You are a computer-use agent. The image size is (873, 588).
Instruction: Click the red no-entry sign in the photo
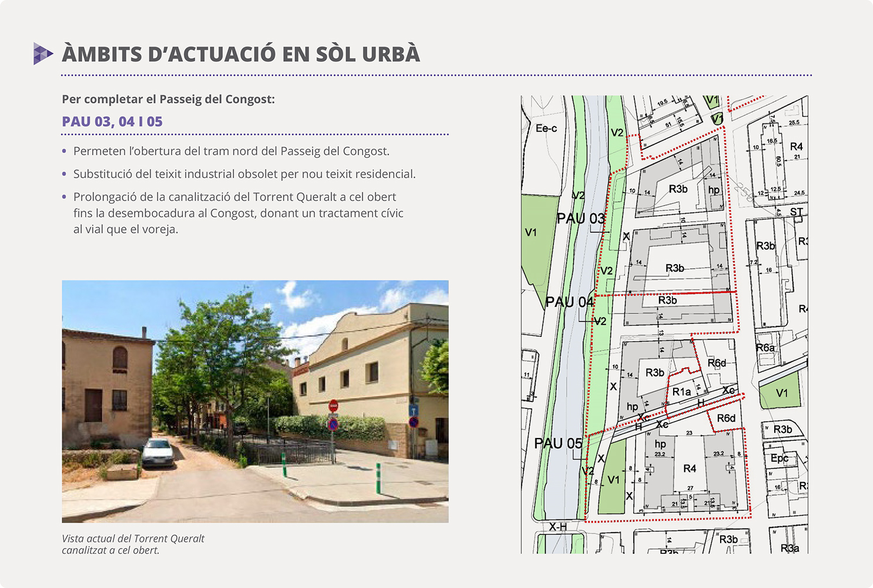333,406
